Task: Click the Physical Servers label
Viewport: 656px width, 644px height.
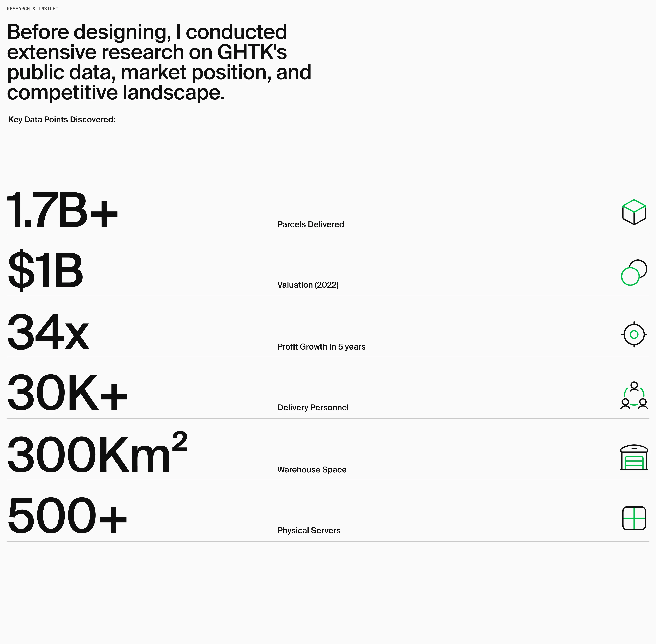Action: pyautogui.click(x=309, y=531)
